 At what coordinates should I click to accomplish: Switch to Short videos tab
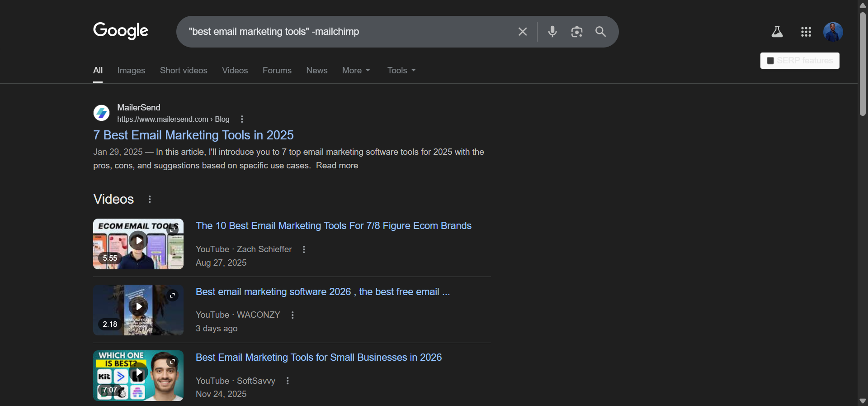point(184,71)
